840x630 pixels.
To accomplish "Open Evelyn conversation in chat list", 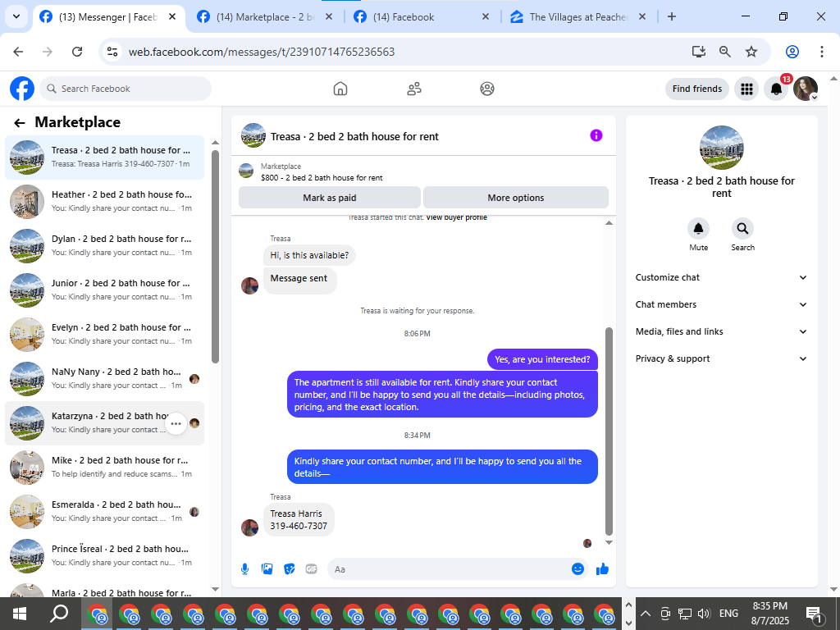I will click(104, 335).
